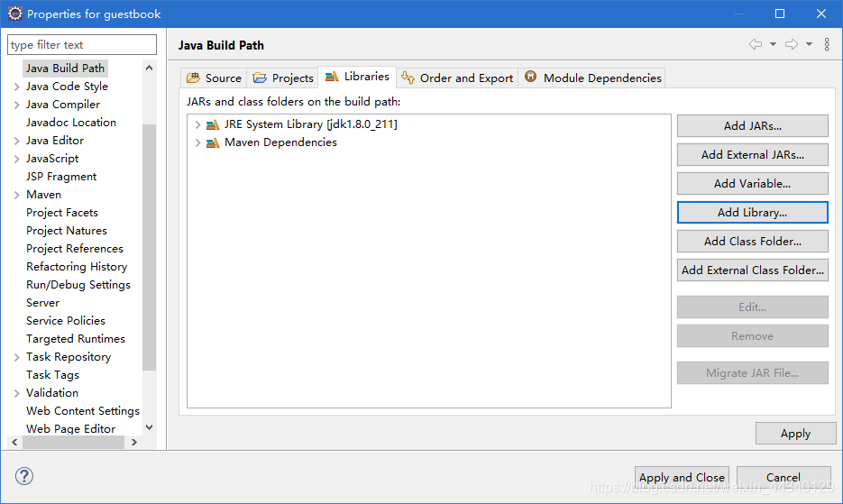Switch to the Source tab
This screenshot has width=843, height=504.
[x=214, y=78]
